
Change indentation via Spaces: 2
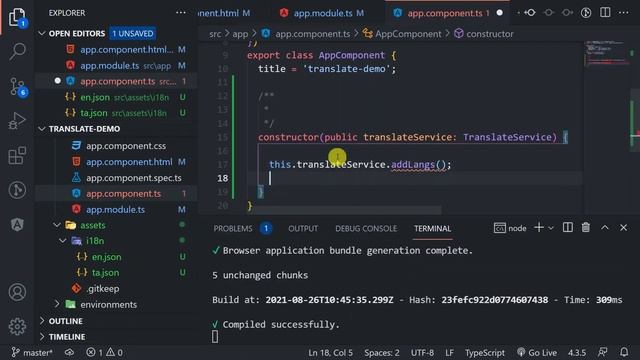click(x=382, y=352)
